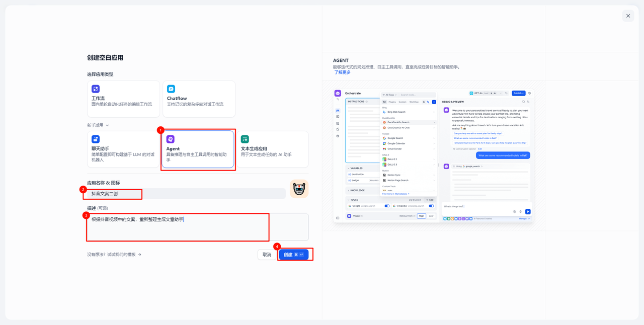
Task: Click the purple Agent icon
Action: tap(171, 139)
